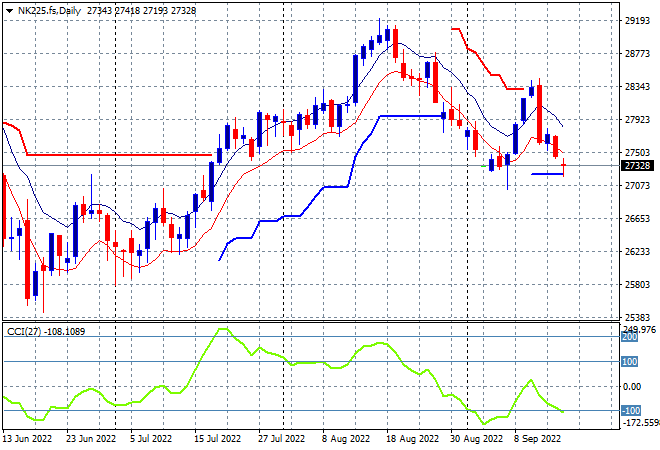Click the OHLC values 27343 27418 27193 27328
The width and height of the screenshot is (660, 450).
point(141,11)
